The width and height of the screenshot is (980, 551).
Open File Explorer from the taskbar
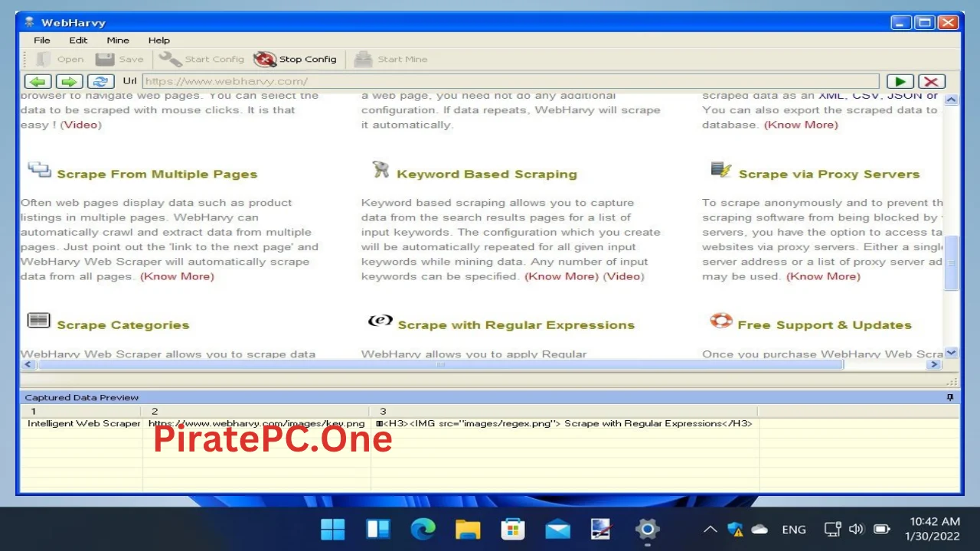tap(468, 529)
